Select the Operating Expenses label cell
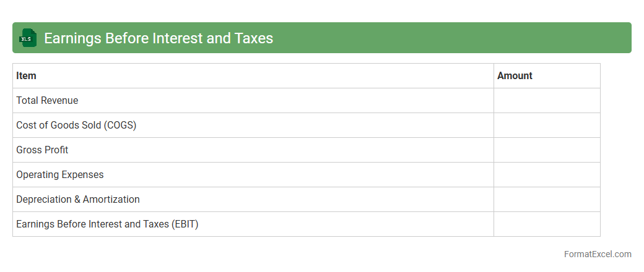The width and height of the screenshot is (644, 272). 60,174
